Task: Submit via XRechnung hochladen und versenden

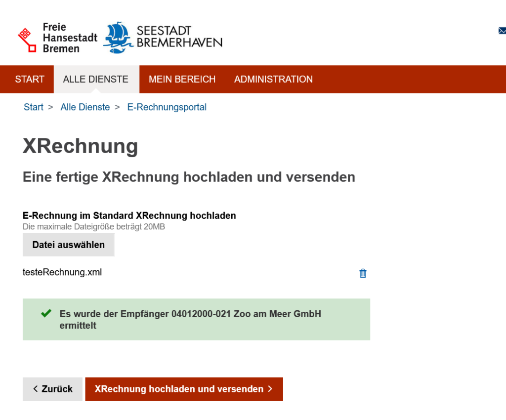Action: pos(184,389)
